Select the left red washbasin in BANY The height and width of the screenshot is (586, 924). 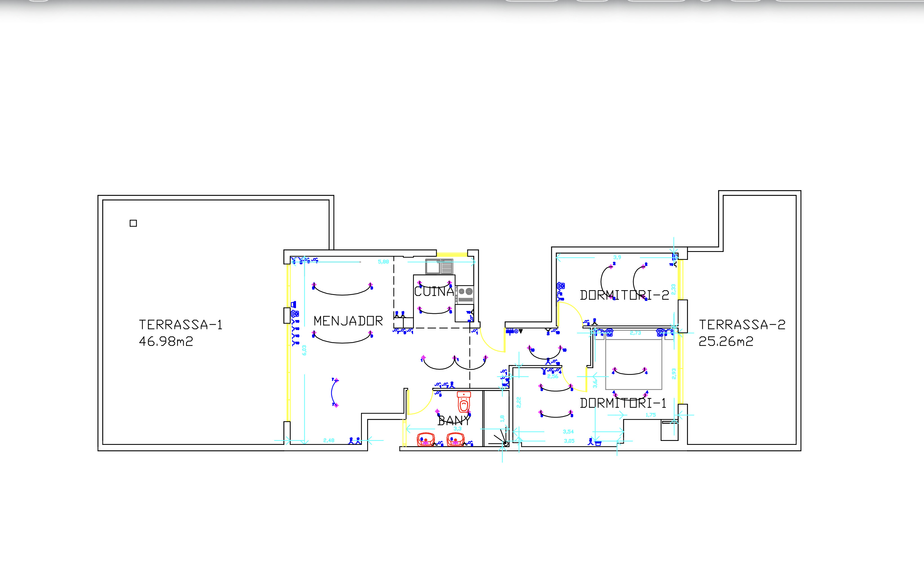[425, 439]
